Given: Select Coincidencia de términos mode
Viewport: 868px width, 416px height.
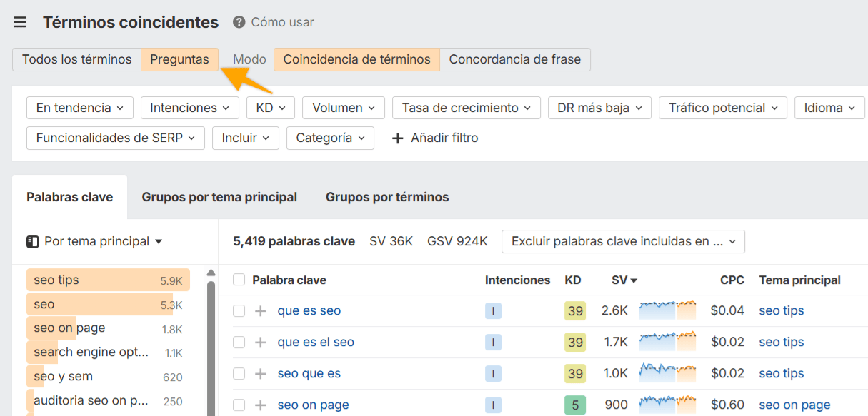Looking at the screenshot, I should [x=356, y=60].
